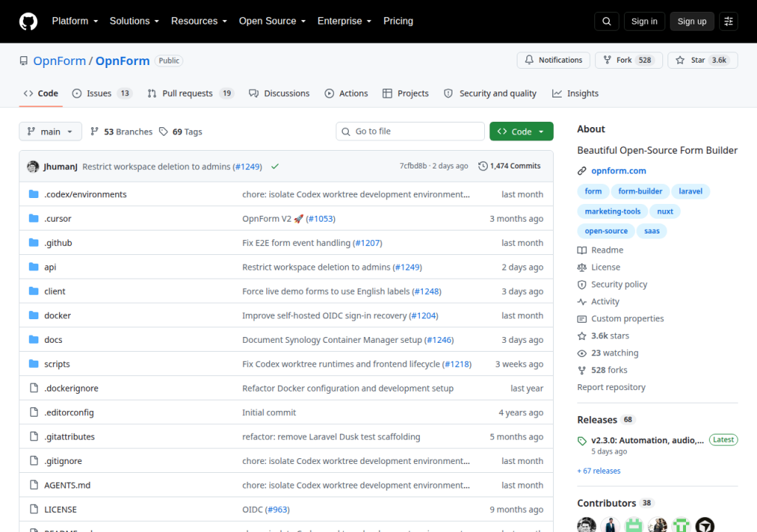
Task: View the 3.6k stars list
Action: tap(603, 335)
